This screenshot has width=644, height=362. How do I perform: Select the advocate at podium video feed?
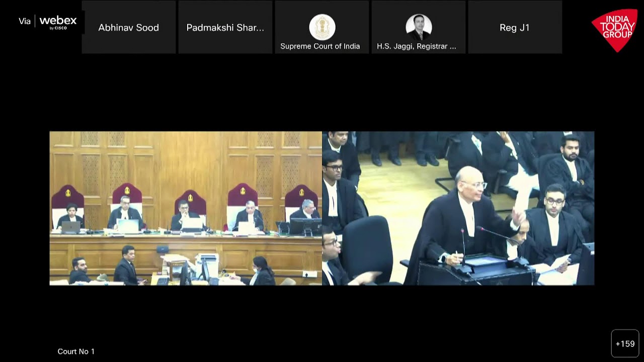pos(458,208)
